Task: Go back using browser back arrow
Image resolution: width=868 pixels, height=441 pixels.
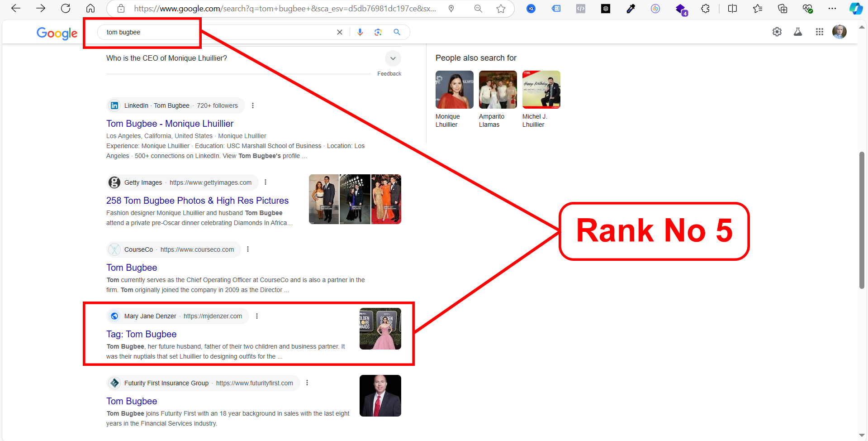Action: [x=16, y=8]
